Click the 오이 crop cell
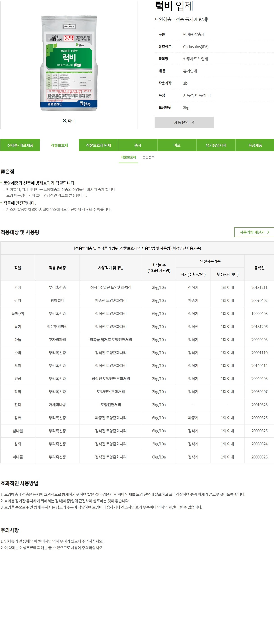 (18, 365)
